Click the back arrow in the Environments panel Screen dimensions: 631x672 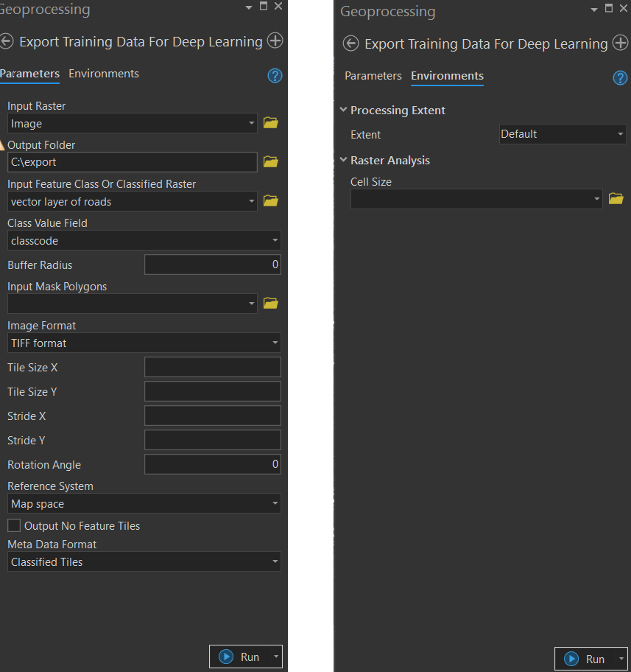[351, 44]
